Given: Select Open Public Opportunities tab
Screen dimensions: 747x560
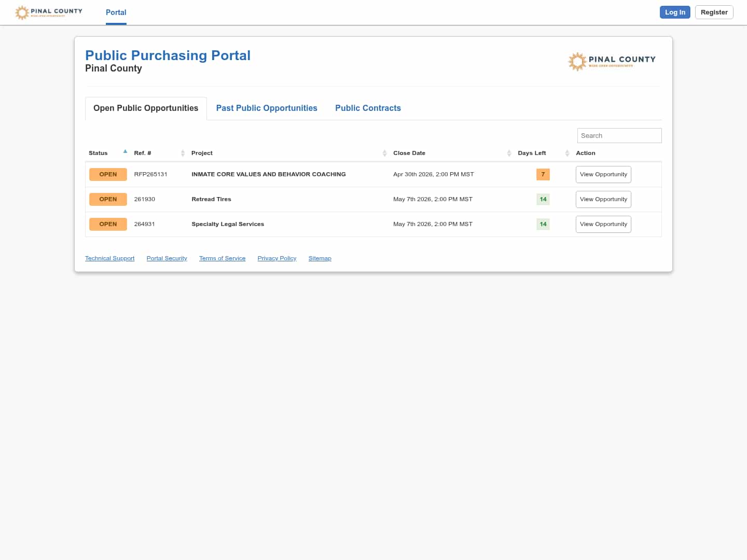Looking at the screenshot, I should [x=146, y=108].
